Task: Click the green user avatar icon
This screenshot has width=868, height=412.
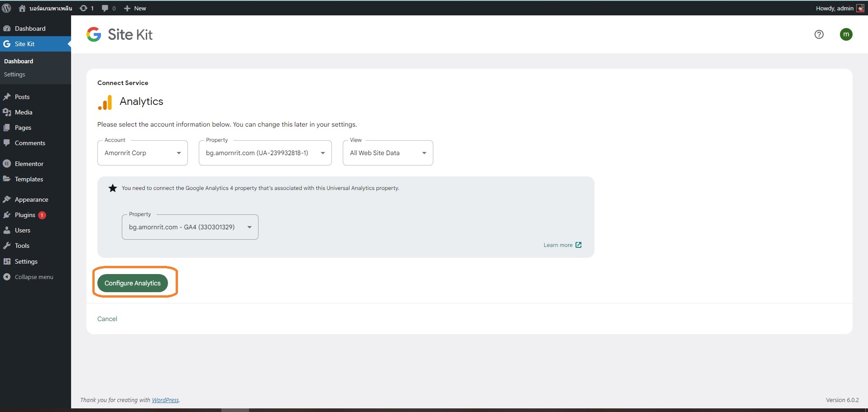Action: [846, 34]
